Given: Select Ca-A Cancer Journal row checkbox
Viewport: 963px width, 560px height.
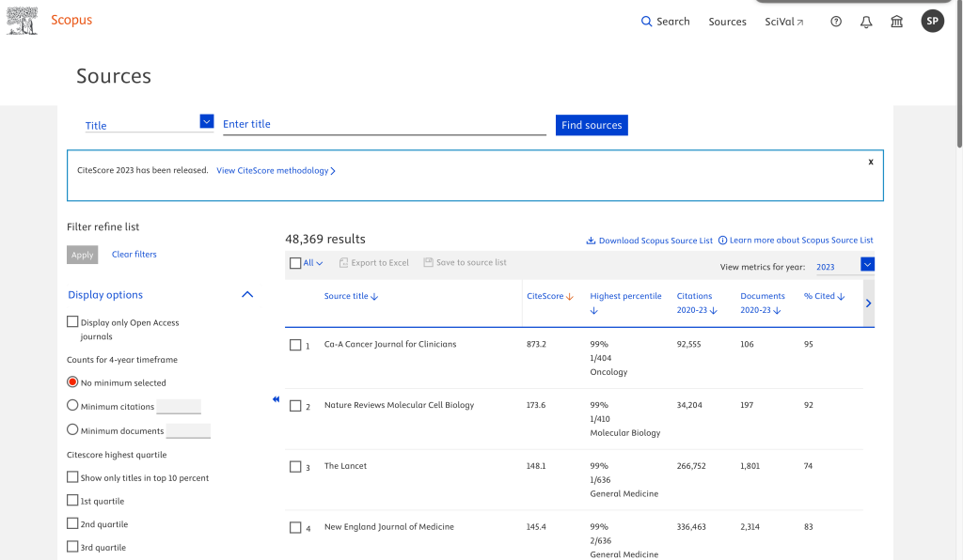Looking at the screenshot, I should pos(295,345).
